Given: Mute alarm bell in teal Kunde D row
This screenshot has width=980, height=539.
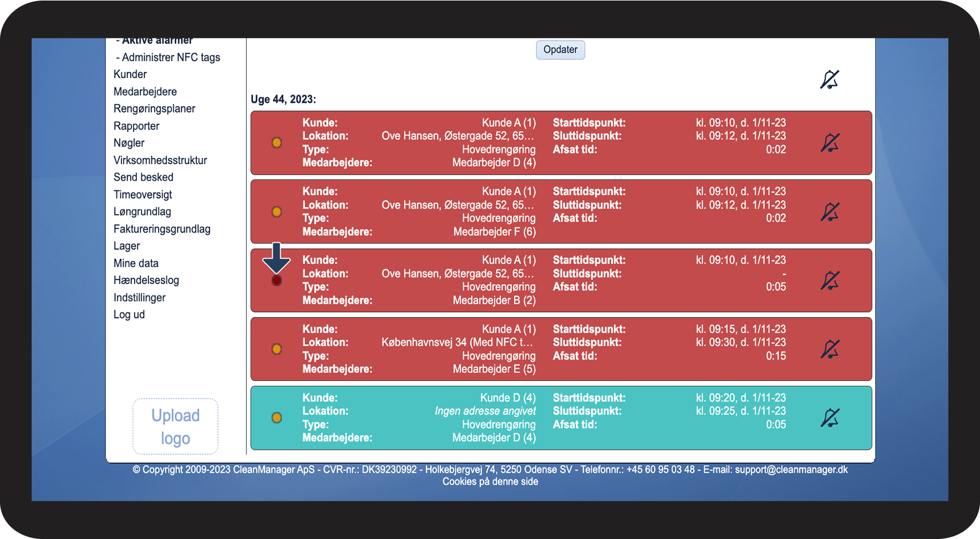Looking at the screenshot, I should point(830,418).
